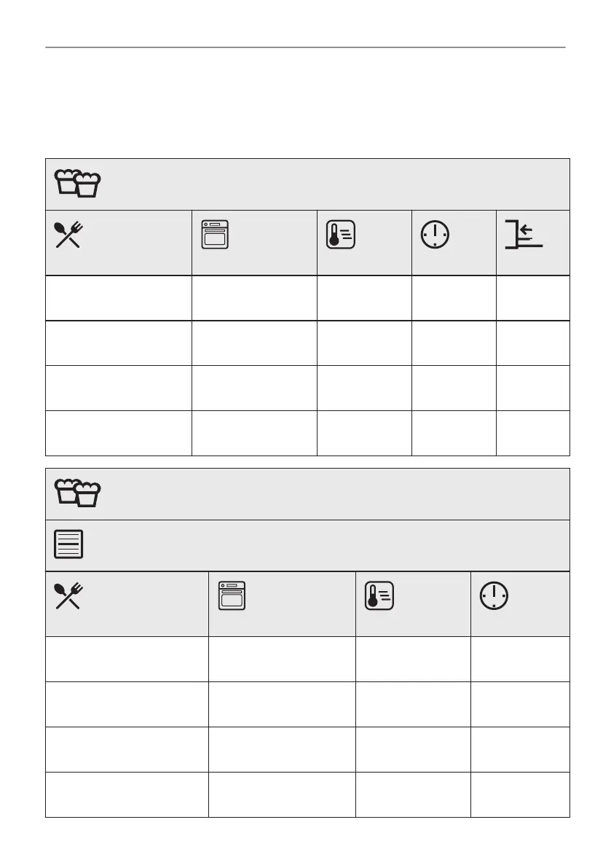This screenshot has width=611, height=868.
Task: Click first empty cell under lower table's oven icon
Action: point(281,659)
